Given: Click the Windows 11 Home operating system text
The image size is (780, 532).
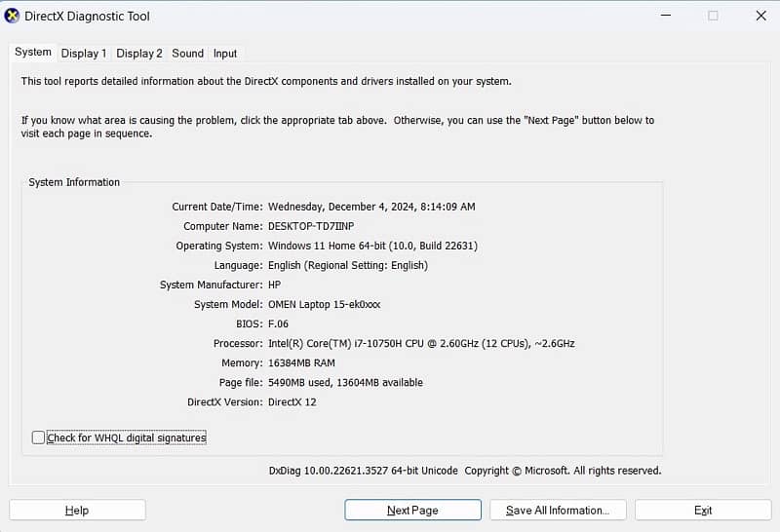Looking at the screenshot, I should coord(372,246).
